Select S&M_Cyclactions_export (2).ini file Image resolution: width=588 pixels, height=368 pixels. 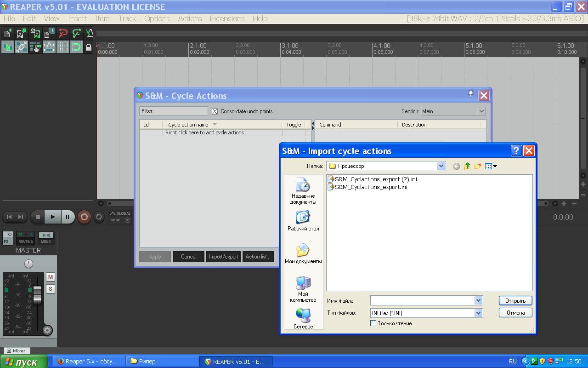(372, 179)
